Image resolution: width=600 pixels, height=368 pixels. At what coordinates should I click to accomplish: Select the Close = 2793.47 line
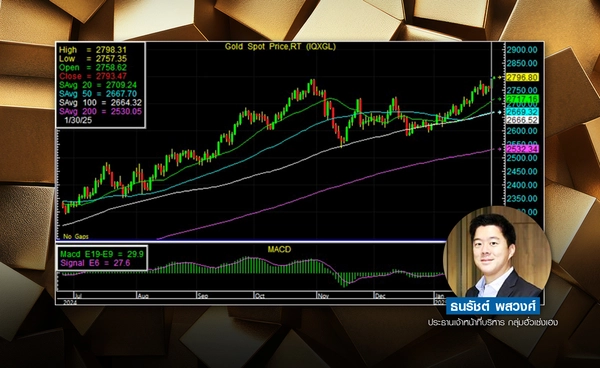(x=93, y=76)
